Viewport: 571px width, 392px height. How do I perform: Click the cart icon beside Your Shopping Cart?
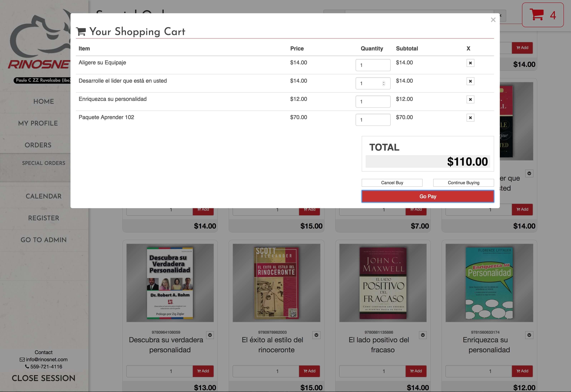click(81, 32)
